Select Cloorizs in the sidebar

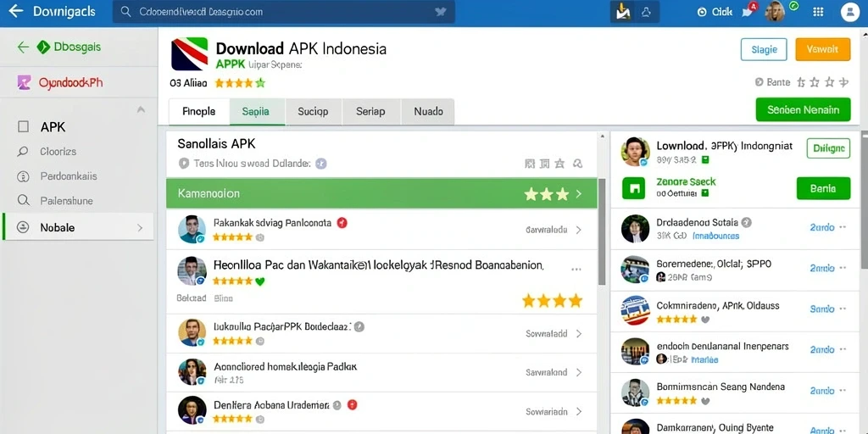click(x=58, y=151)
